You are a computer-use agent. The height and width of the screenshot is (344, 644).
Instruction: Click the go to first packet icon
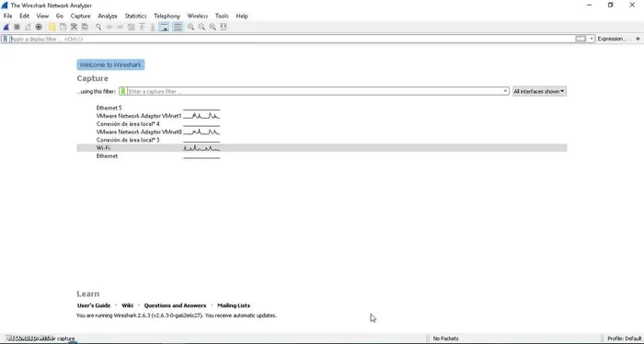click(x=142, y=27)
